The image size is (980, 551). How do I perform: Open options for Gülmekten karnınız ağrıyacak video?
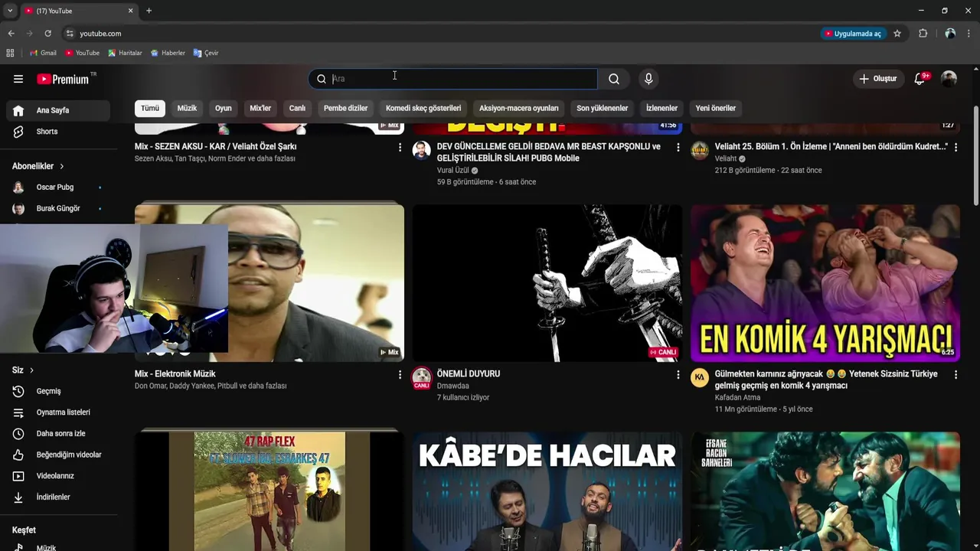(x=955, y=375)
